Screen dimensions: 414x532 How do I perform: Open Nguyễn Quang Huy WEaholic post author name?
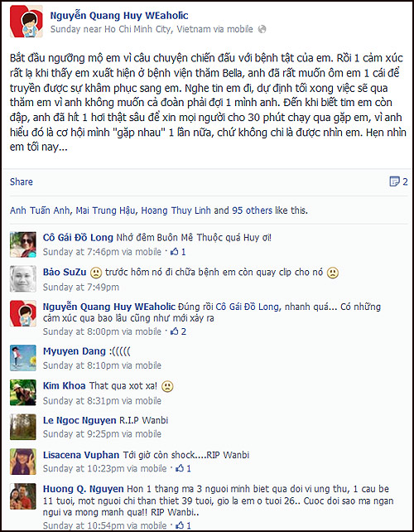[x=119, y=15]
